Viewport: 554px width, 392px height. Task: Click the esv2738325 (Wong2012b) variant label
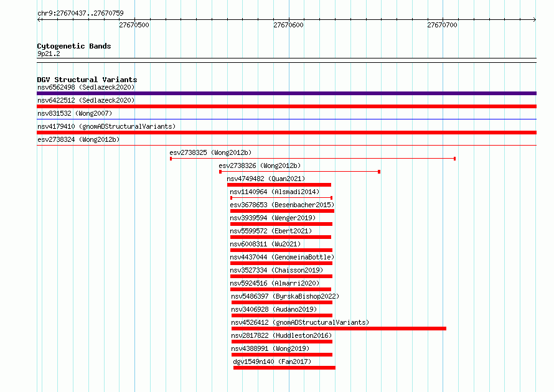coord(210,152)
